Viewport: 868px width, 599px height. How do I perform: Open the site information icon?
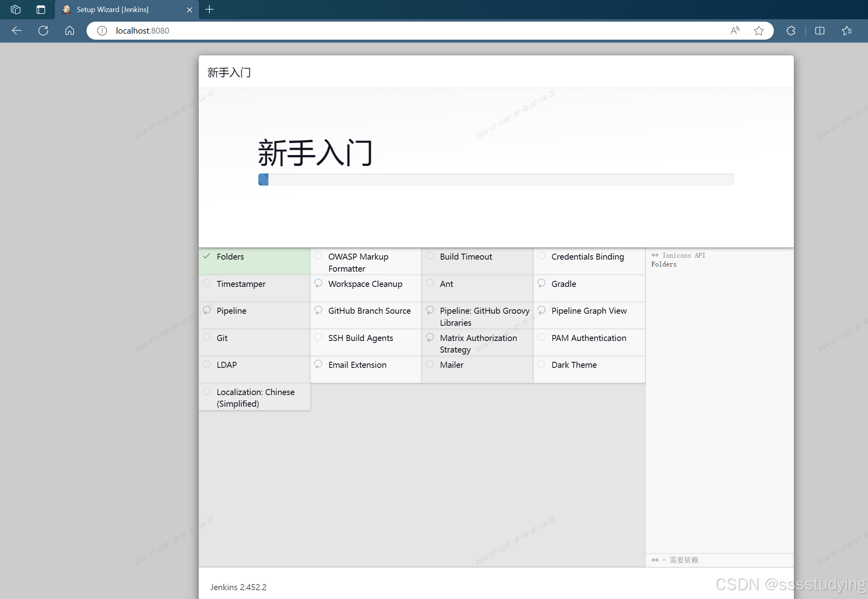tap(102, 30)
